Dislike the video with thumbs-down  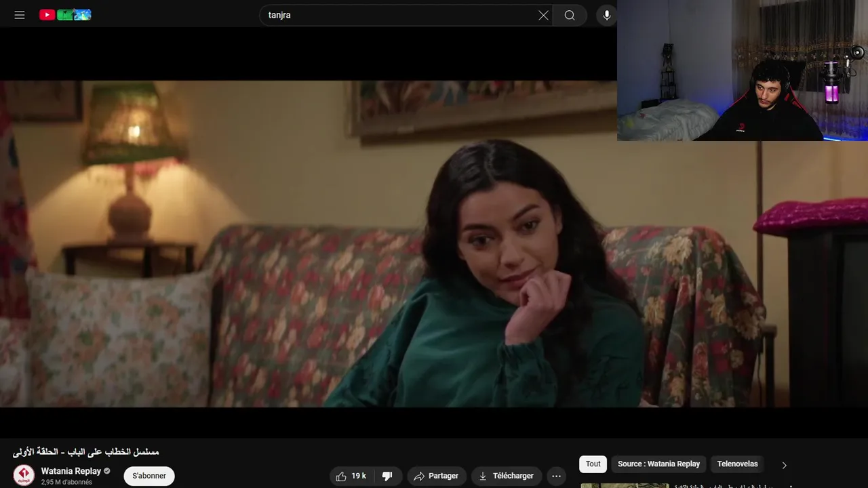pyautogui.click(x=388, y=476)
